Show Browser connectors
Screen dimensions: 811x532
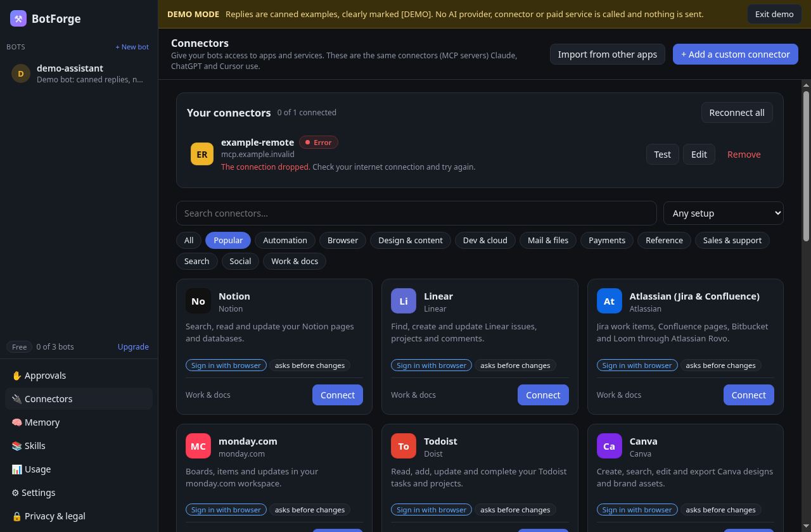point(343,241)
